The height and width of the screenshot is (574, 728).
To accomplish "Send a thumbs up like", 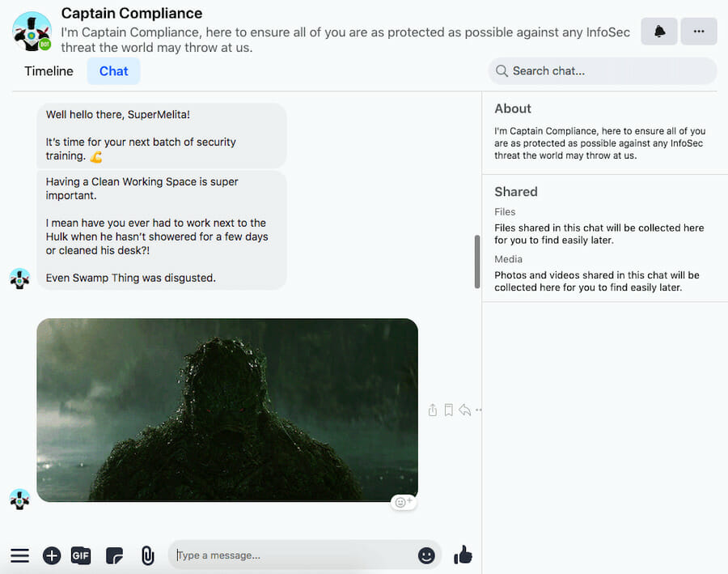I will click(x=463, y=555).
